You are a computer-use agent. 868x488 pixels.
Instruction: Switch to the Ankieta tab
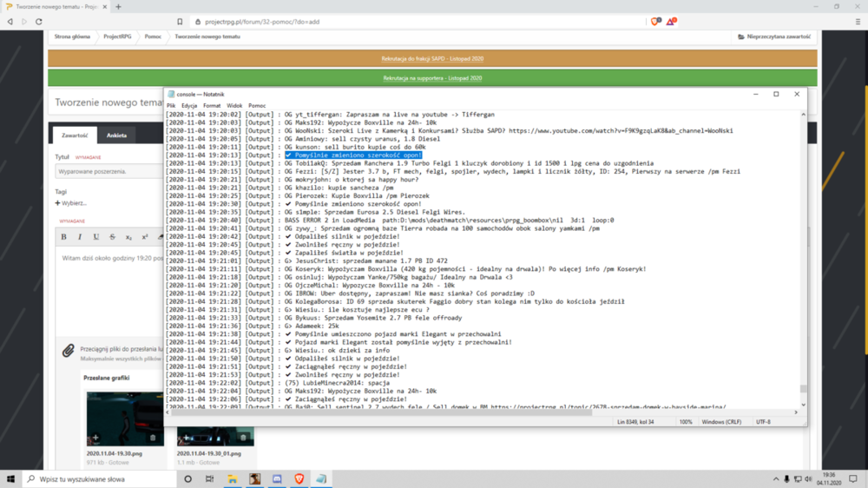pyautogui.click(x=116, y=135)
